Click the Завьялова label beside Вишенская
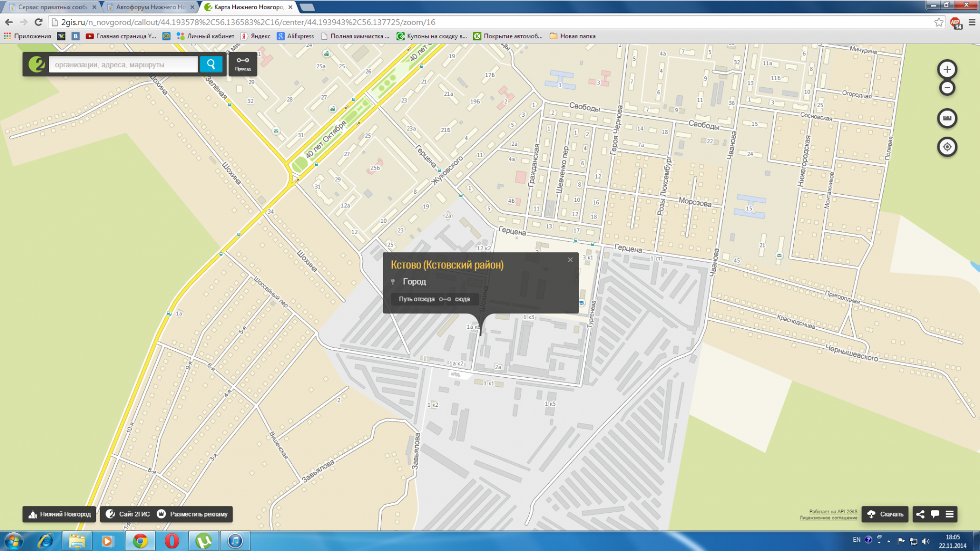This screenshot has width=980, height=551. tap(318, 471)
